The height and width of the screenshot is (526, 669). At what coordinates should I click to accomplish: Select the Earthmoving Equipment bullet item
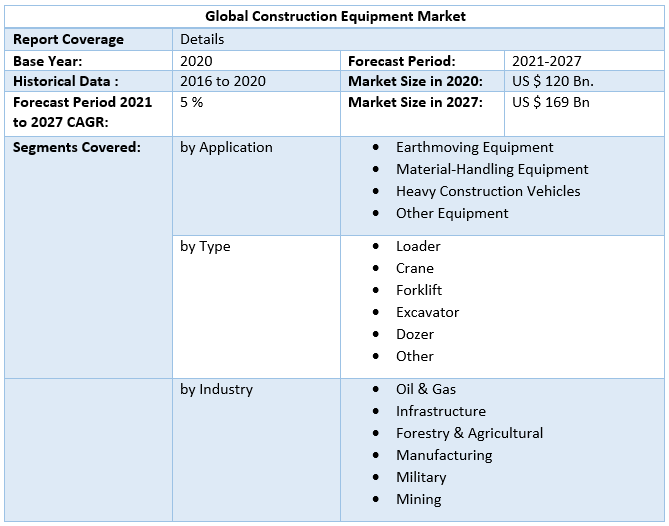[x=474, y=147]
